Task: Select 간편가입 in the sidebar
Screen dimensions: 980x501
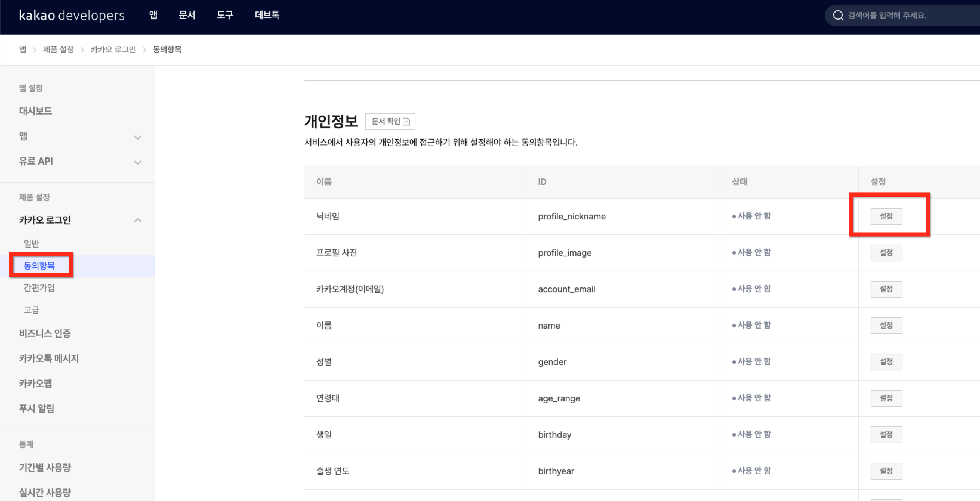Action: (x=39, y=288)
